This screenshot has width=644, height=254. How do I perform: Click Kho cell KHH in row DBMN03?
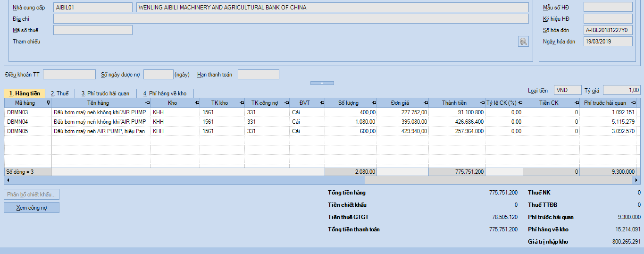pos(175,112)
